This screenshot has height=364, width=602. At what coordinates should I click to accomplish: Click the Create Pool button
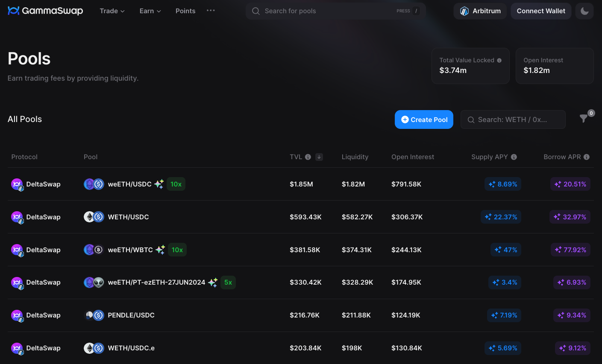[424, 119]
